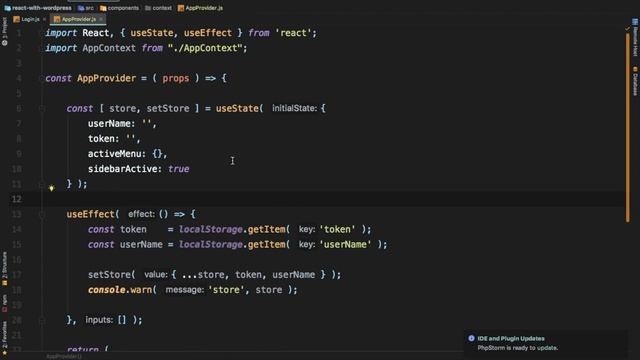Collapse the useState block at line 6

(42, 109)
